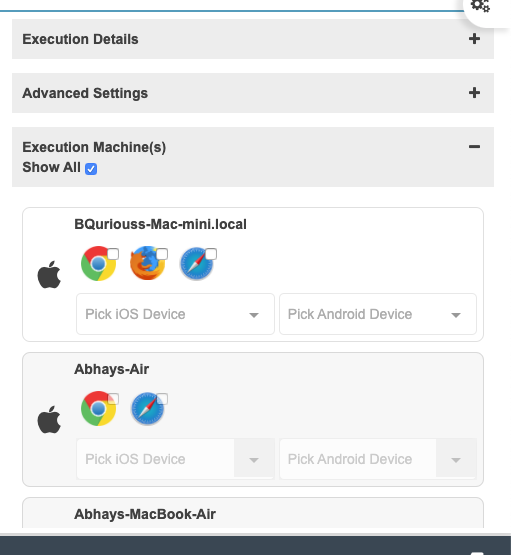Tick the Chrome checkbox for BQuriouss-Mac-mini.local

(x=113, y=254)
